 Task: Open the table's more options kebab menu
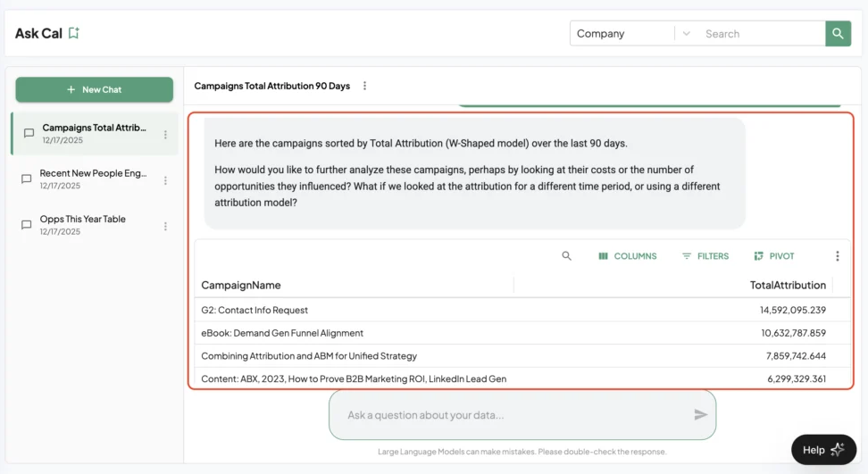(x=837, y=255)
